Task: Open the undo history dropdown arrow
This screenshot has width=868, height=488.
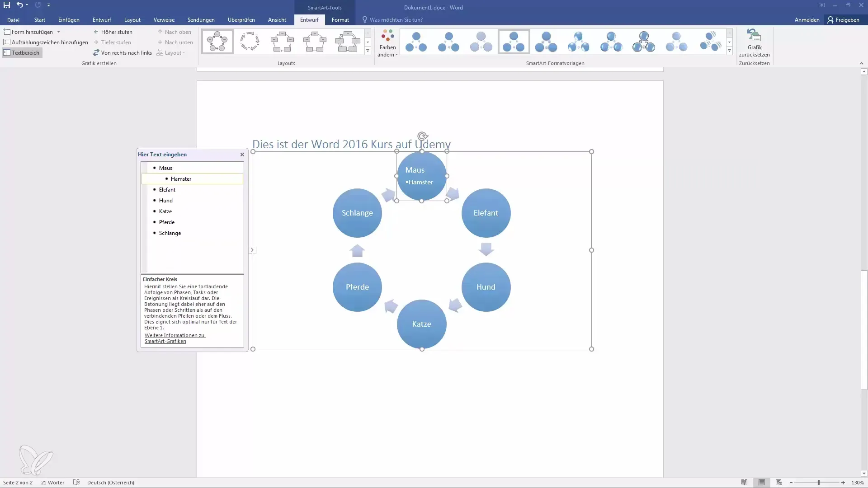Action: [27, 5]
